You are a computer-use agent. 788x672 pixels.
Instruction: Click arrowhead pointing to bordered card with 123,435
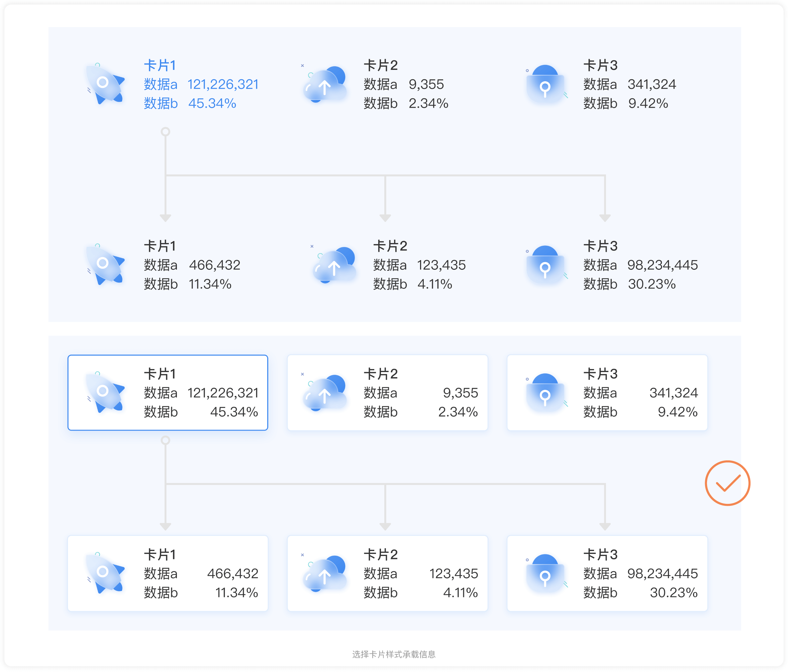pos(385,527)
